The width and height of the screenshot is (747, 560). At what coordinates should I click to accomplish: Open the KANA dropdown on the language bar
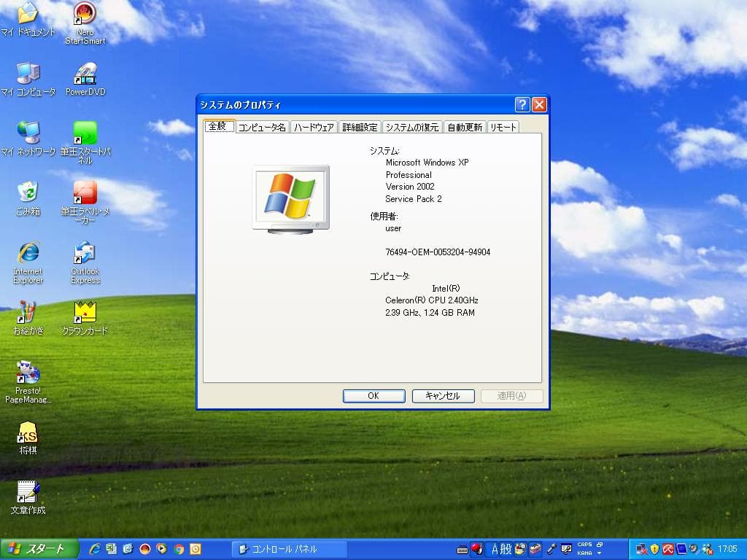click(600, 553)
